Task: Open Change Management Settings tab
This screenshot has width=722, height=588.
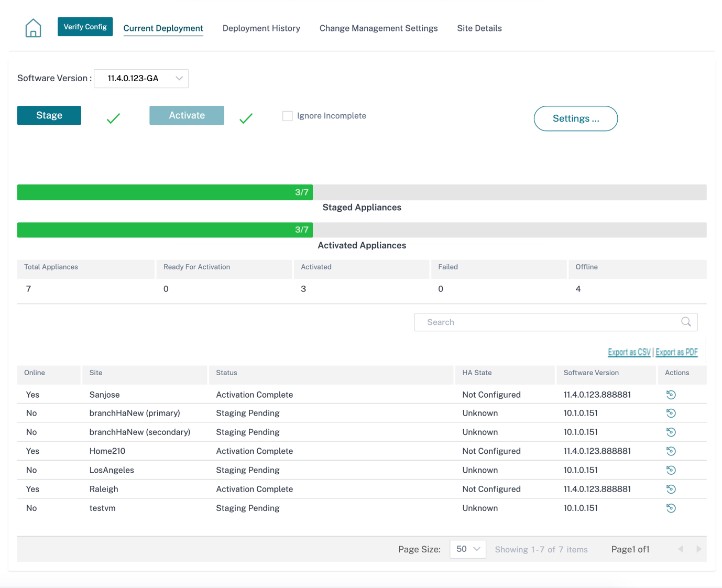Action: [379, 28]
